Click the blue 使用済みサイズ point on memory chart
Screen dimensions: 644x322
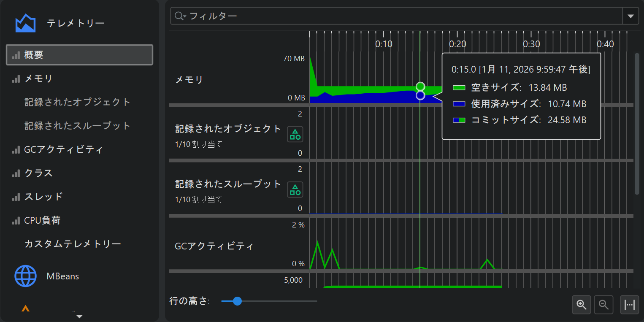click(x=420, y=95)
